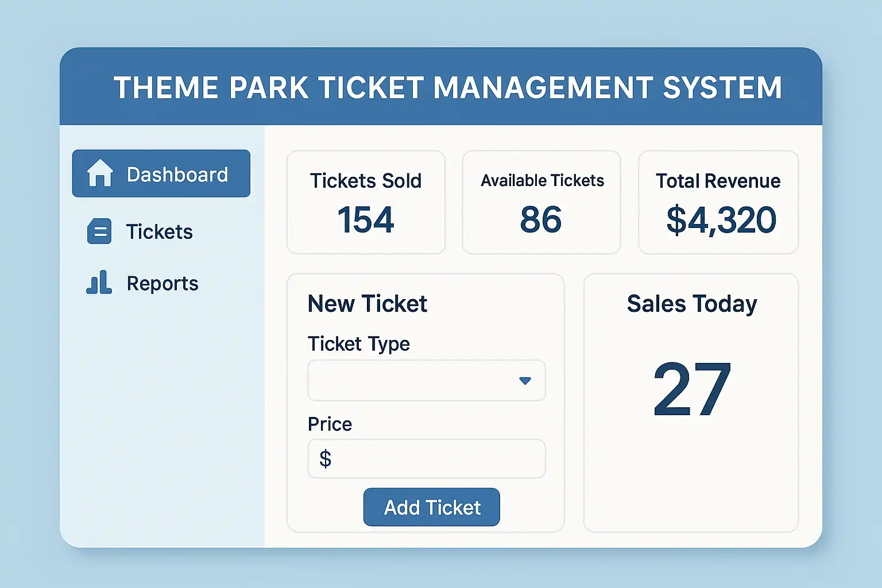Viewport: 882px width, 588px height.
Task: Click the 154 tickets sold value
Action: coord(366,220)
